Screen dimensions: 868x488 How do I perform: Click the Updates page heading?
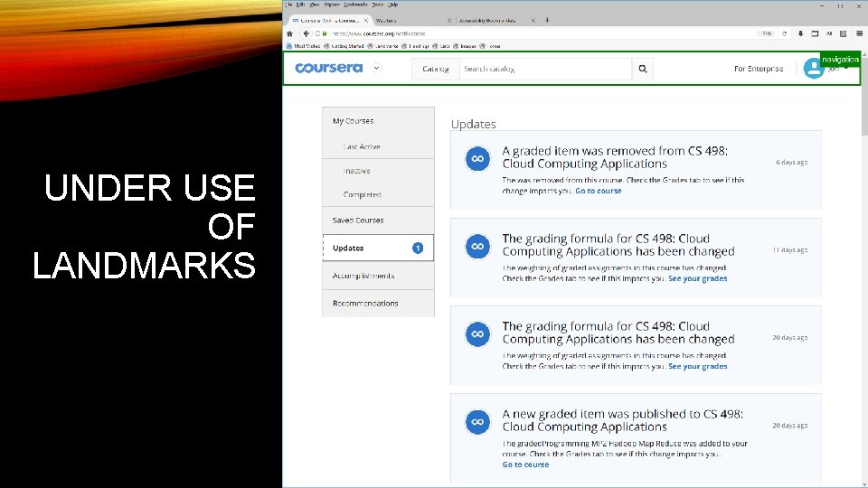tap(473, 124)
